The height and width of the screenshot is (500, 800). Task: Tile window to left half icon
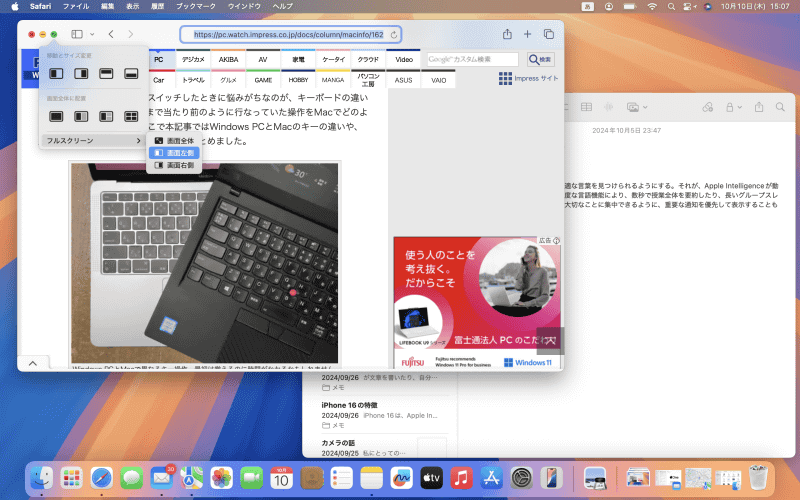tap(56, 73)
